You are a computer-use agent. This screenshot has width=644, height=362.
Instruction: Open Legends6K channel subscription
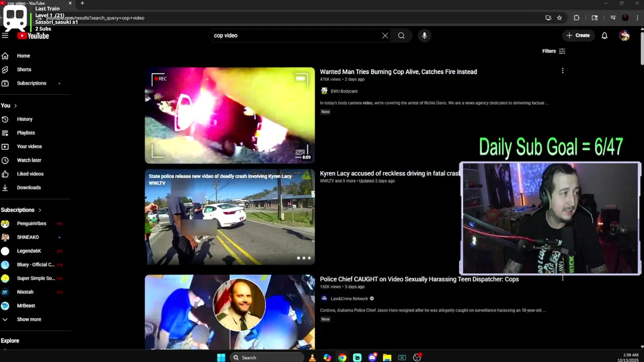30,250
